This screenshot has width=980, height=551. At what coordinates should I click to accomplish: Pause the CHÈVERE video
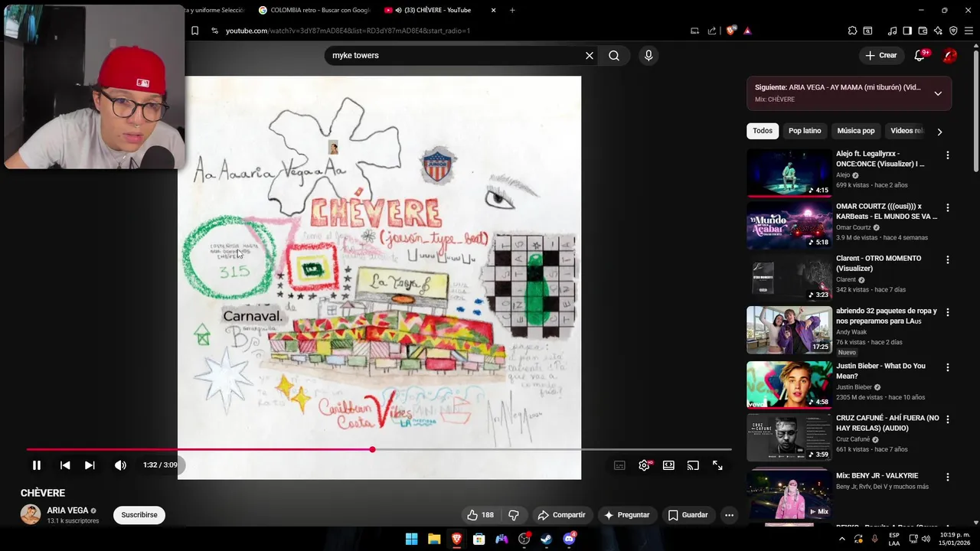click(36, 465)
